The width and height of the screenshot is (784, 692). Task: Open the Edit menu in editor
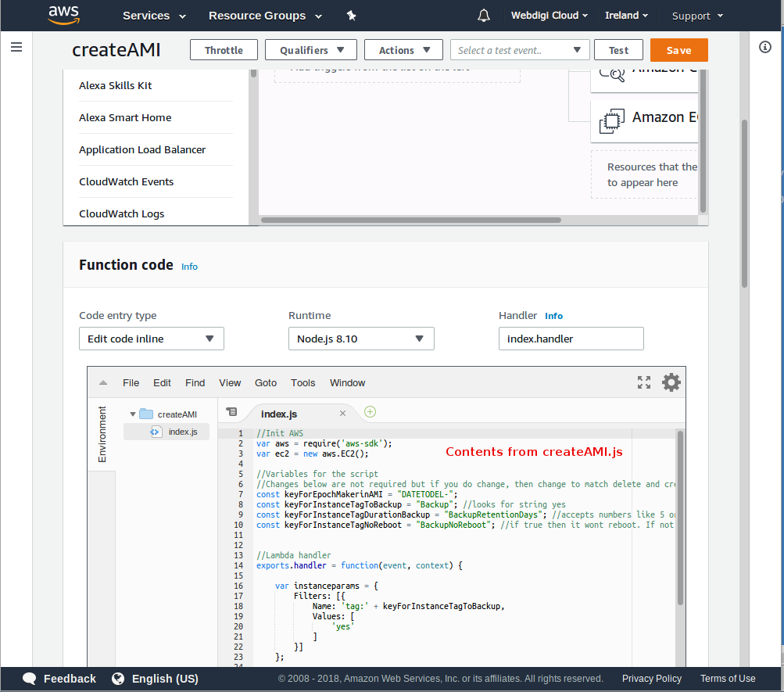click(162, 383)
